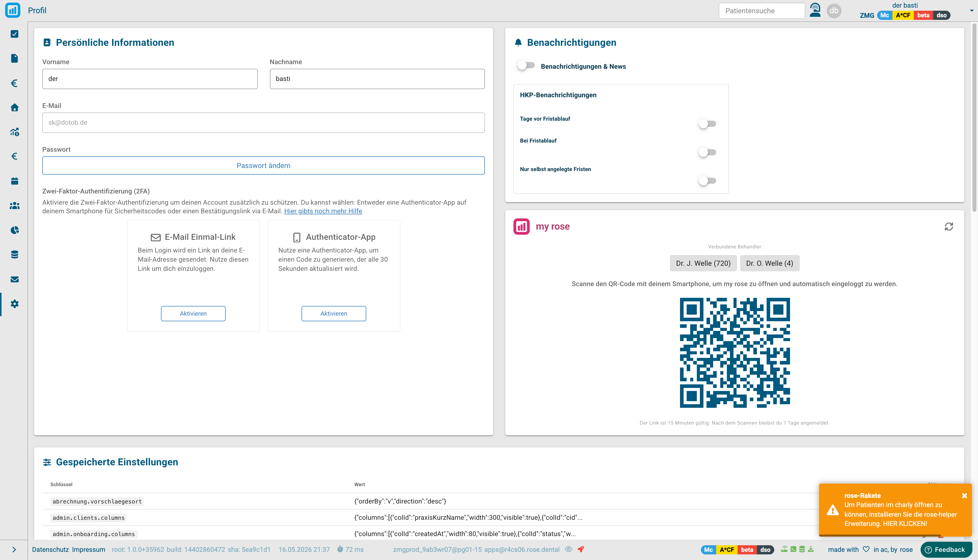Toggle Bei Fristablauf switch
Screen dimensions: 978x560
(x=707, y=152)
